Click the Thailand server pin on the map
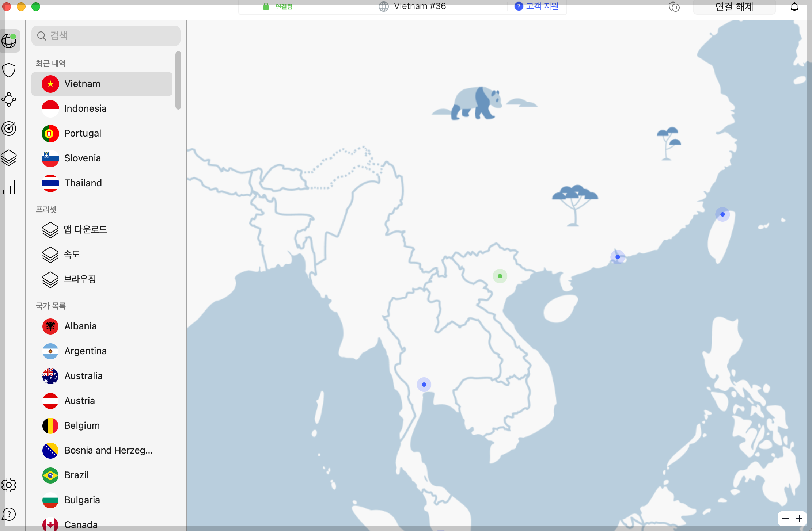This screenshot has height=531, width=812. (424, 385)
